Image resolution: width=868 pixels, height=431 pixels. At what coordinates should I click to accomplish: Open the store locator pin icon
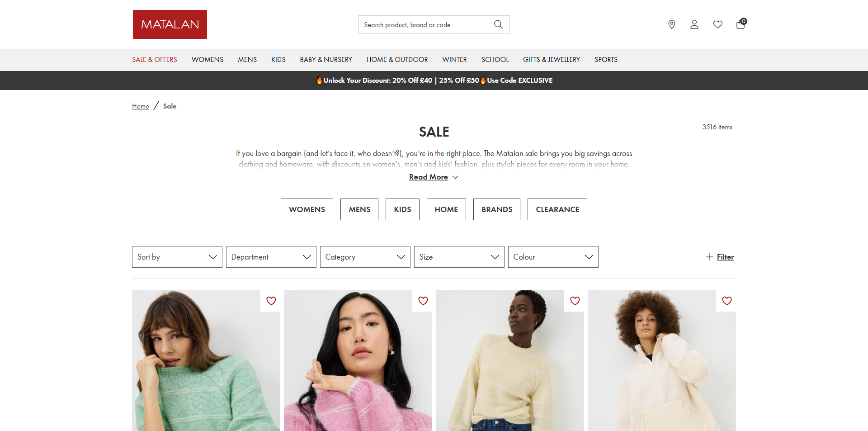click(672, 24)
